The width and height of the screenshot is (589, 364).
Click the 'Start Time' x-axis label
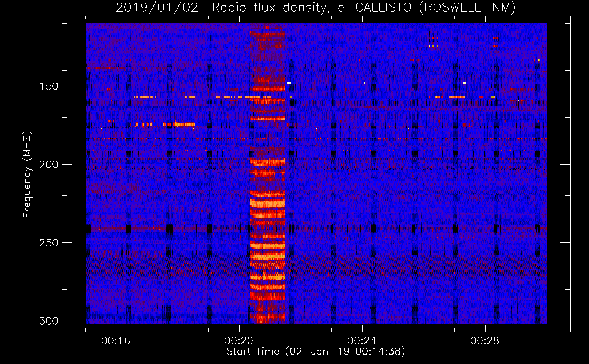click(x=316, y=352)
